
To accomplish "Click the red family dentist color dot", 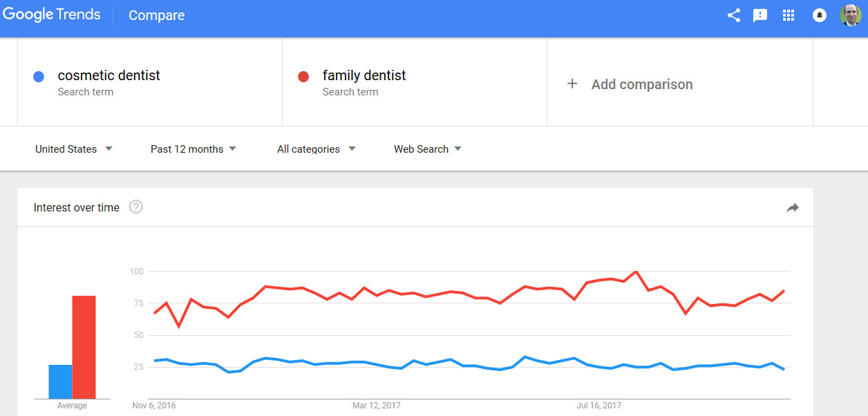I will pyautogui.click(x=303, y=77).
